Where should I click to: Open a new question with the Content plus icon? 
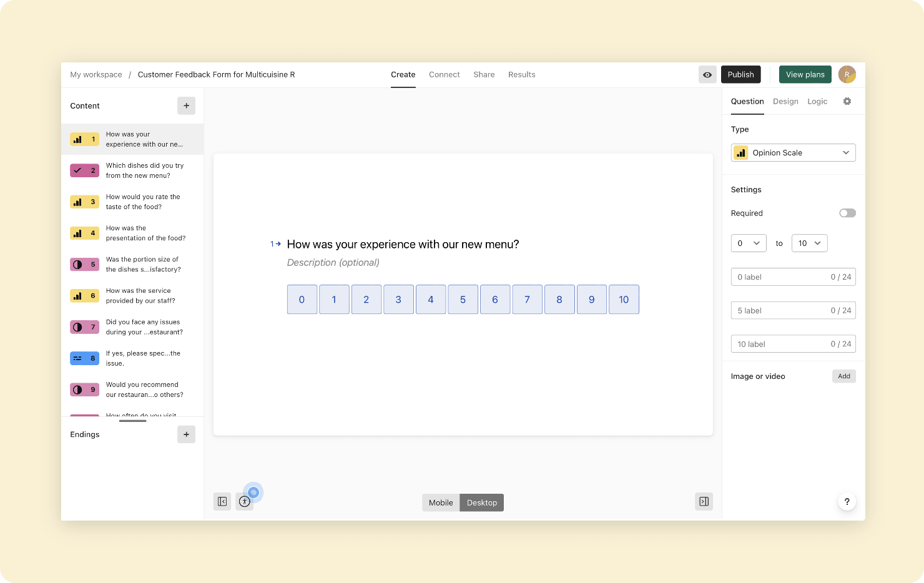point(186,105)
